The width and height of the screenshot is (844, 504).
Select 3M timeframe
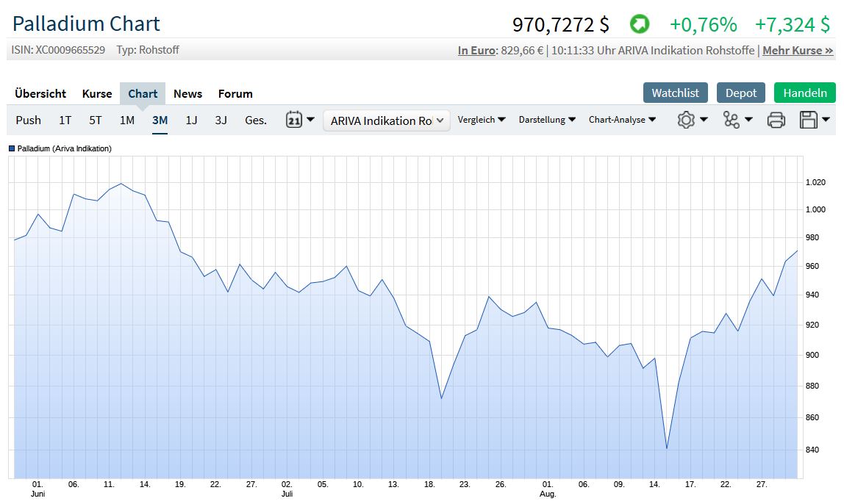160,120
